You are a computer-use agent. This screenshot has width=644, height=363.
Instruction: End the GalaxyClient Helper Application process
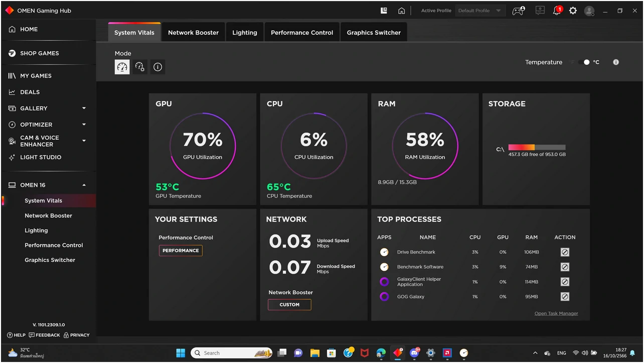pos(565,282)
